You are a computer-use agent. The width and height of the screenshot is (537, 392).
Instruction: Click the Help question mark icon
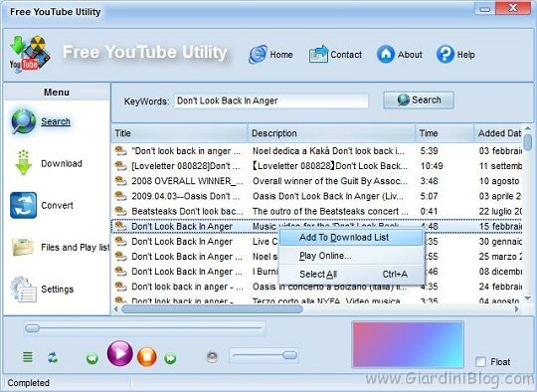[446, 55]
